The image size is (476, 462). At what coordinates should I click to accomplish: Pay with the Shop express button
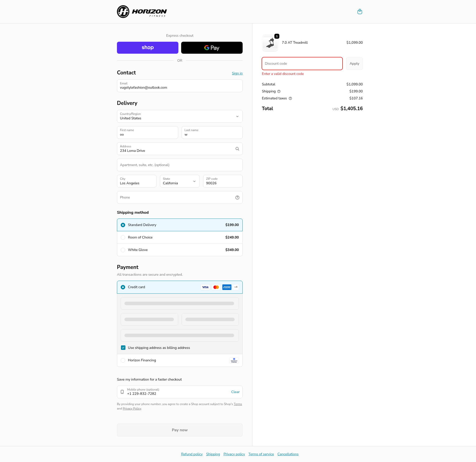(147, 48)
